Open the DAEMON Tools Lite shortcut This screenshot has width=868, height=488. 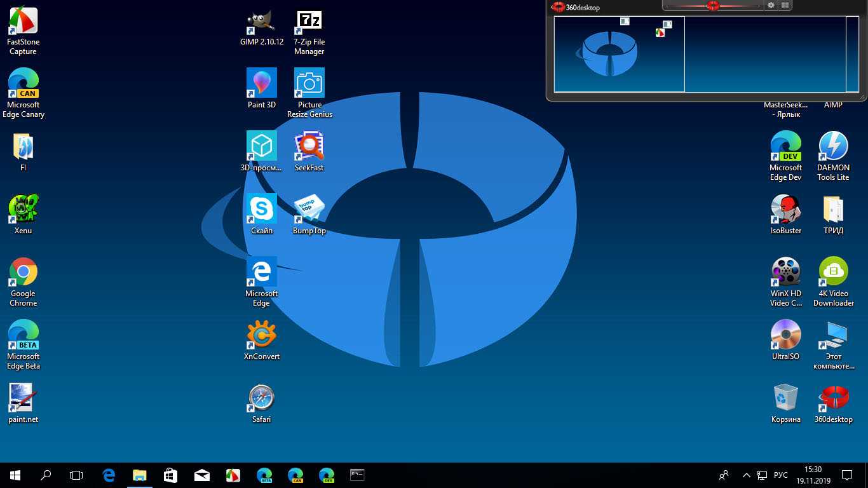tap(833, 147)
